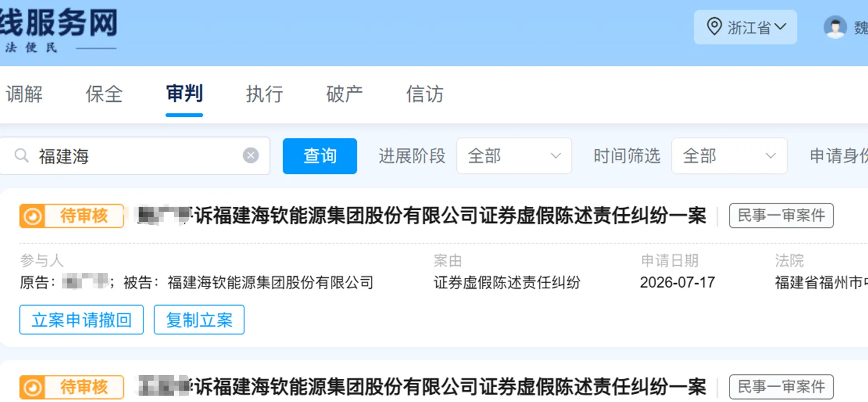Click the location pin icon beside 浙江省
Screen dimensions: 868x402
pos(714,26)
